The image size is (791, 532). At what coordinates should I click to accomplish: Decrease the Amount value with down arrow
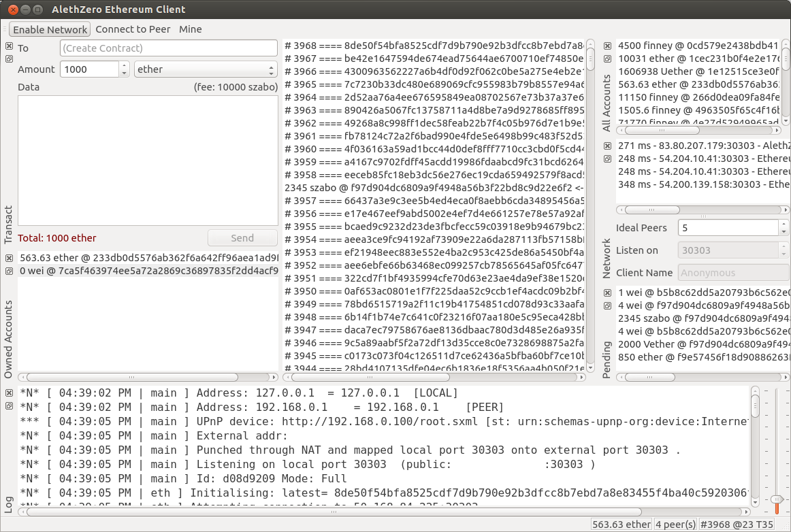[124, 73]
